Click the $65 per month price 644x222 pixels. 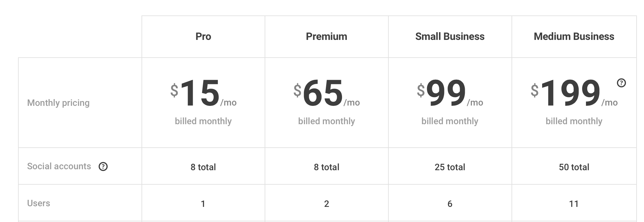pos(327,93)
